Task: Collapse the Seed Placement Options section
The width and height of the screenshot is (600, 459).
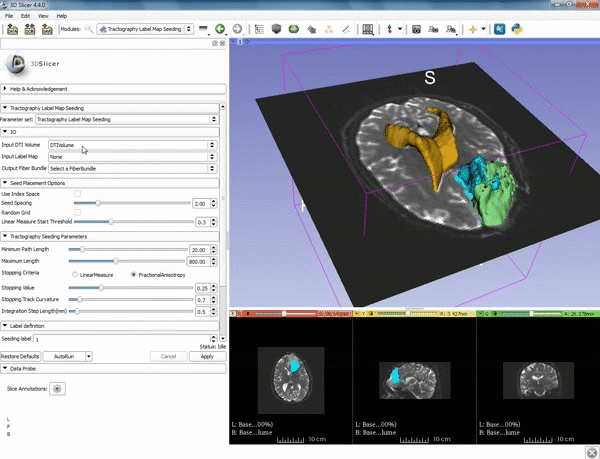Action: tap(6, 182)
